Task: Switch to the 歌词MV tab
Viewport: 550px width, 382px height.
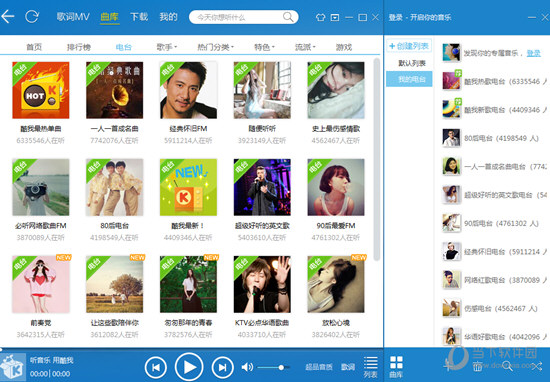Action: click(x=73, y=17)
